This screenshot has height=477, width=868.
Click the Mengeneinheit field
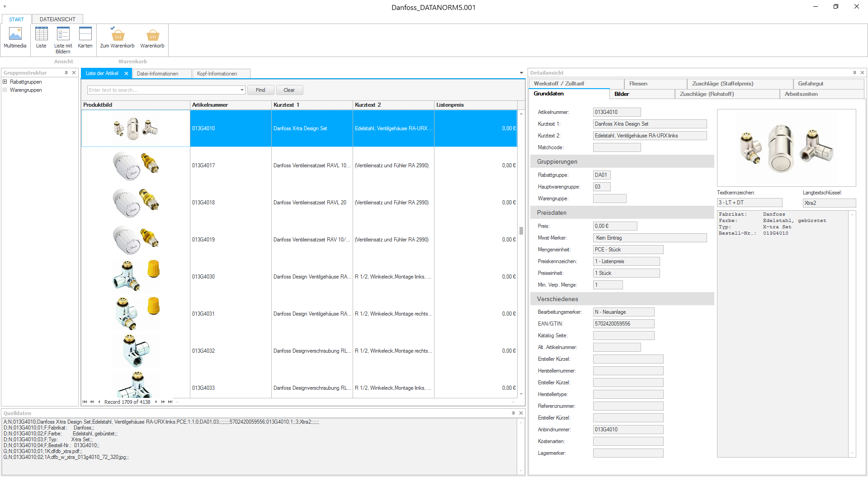point(628,250)
